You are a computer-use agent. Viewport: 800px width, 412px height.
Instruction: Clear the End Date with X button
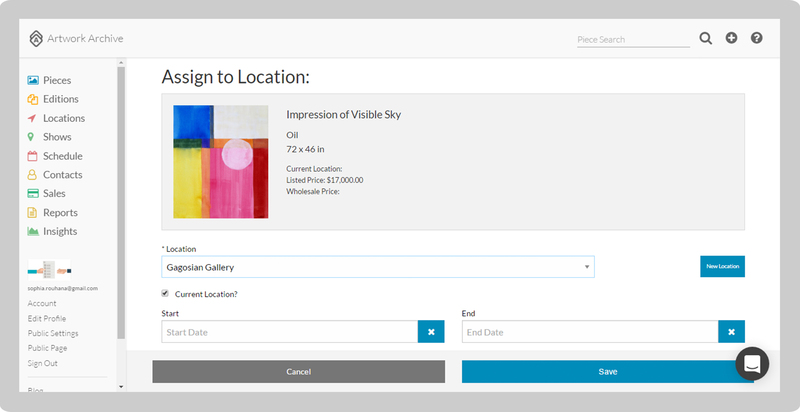click(x=731, y=332)
